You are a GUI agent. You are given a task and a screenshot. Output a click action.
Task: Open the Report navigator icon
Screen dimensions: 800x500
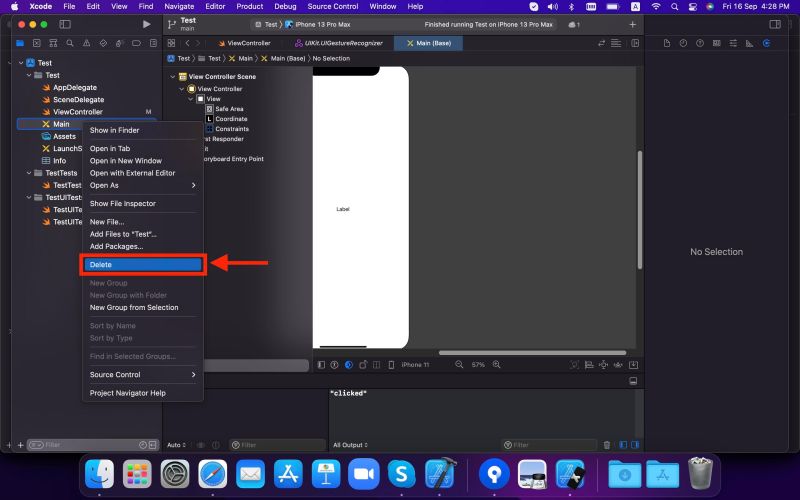(x=153, y=43)
